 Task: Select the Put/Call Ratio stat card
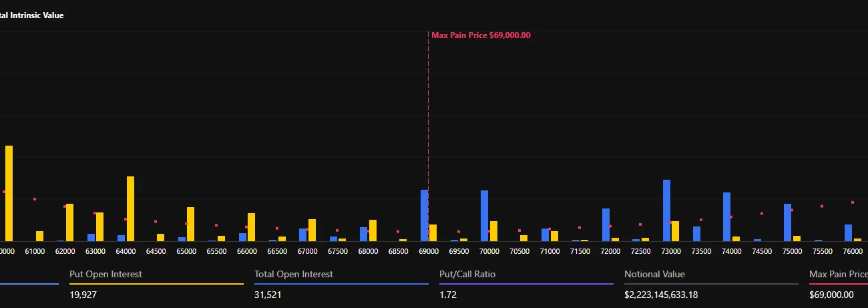525,284
